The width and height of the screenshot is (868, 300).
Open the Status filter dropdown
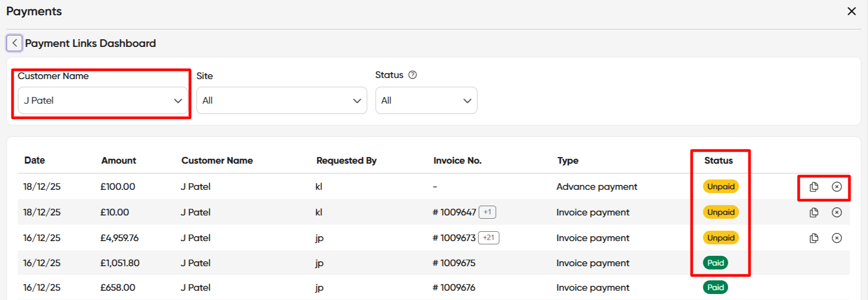426,101
